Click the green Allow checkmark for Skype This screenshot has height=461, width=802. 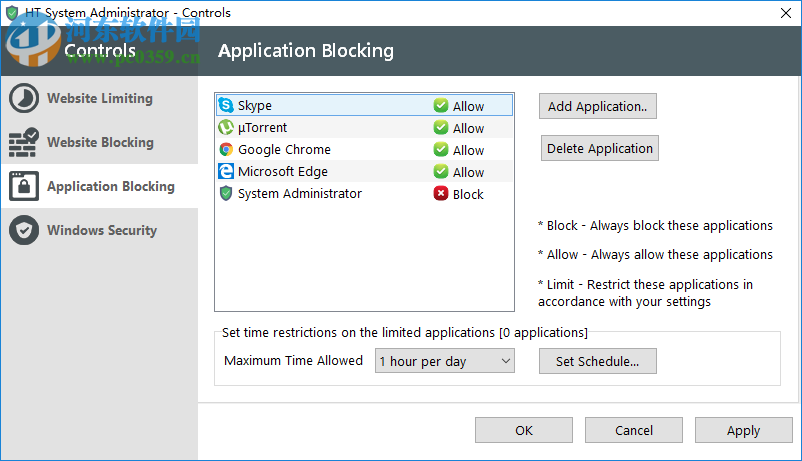440,105
